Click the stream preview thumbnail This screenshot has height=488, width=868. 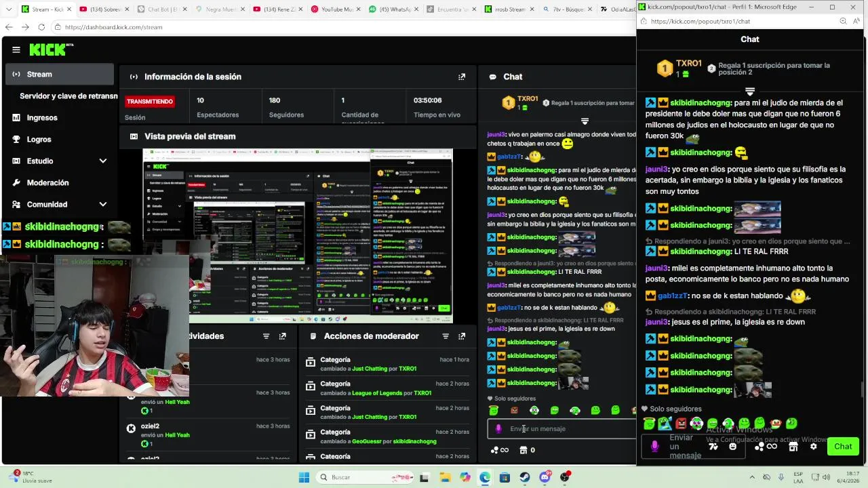298,236
